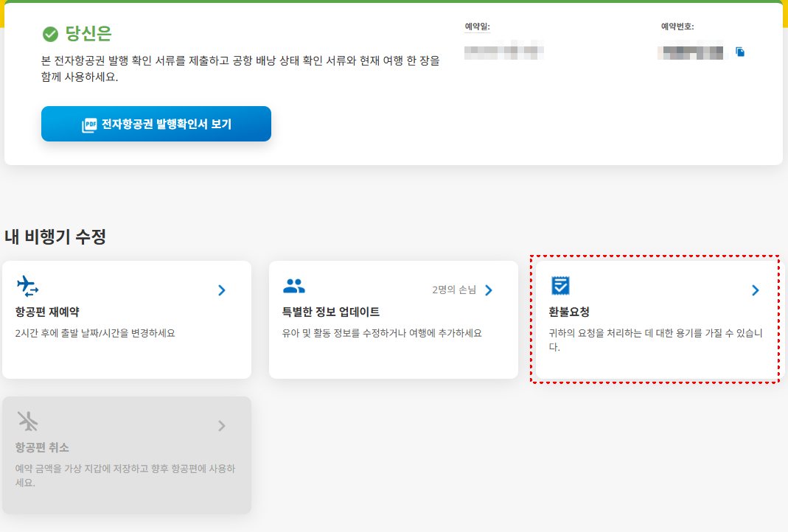Image resolution: width=788 pixels, height=532 pixels.
Task: Select the 항공편 취소 title
Action: tap(42, 447)
